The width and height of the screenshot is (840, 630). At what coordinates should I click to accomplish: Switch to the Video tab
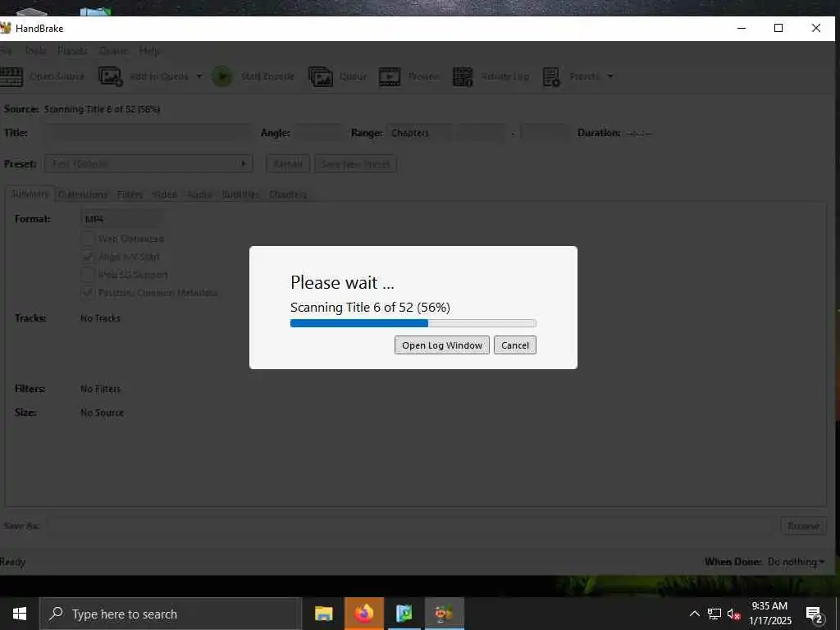point(164,194)
